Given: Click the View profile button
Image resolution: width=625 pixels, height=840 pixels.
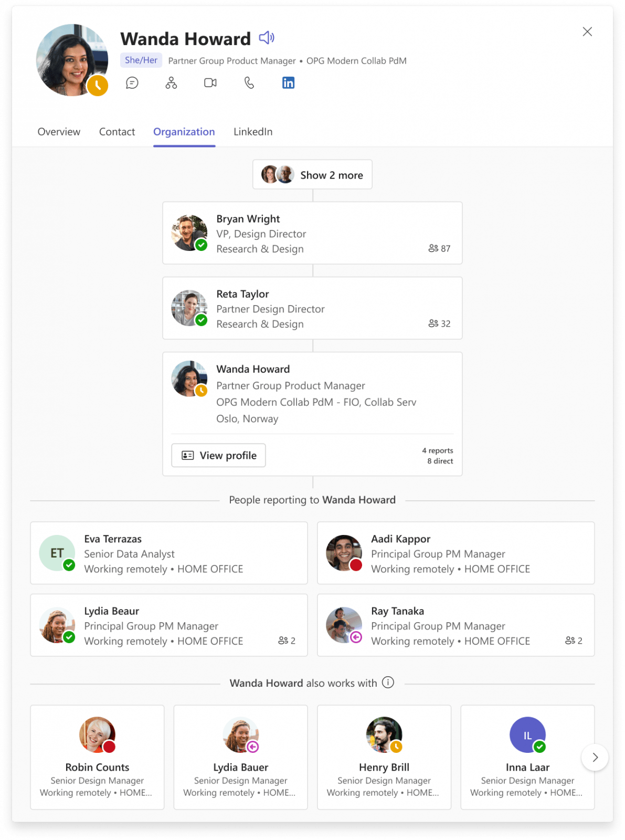Looking at the screenshot, I should (218, 455).
